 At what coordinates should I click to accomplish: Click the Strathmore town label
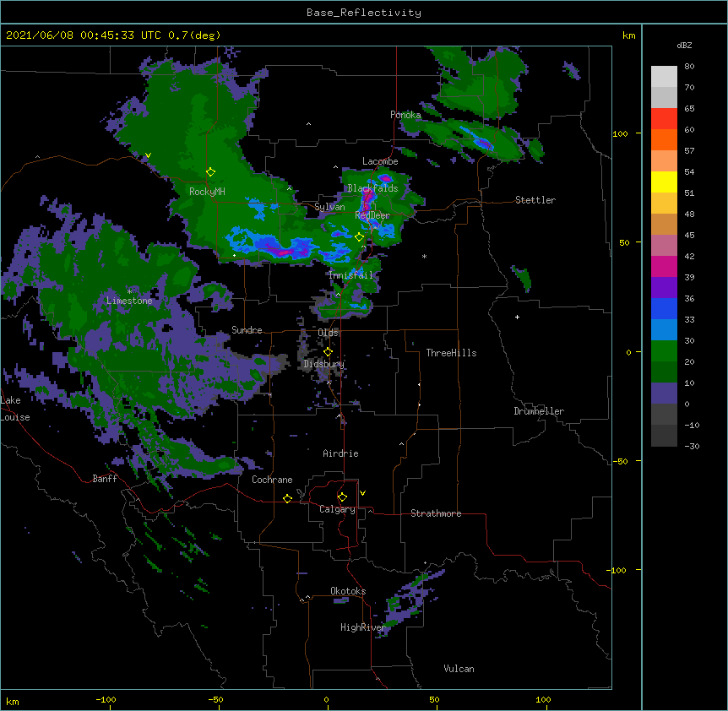[436, 513]
